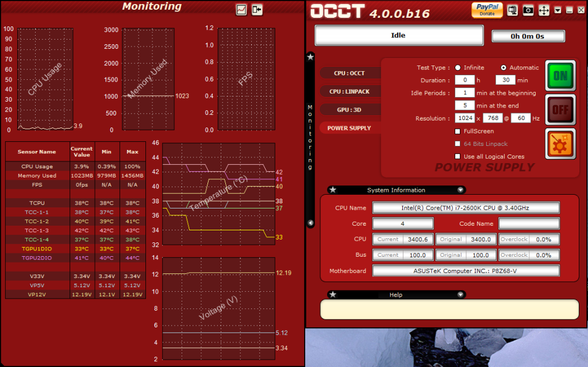Select the POWER SUPPLY tab
The width and height of the screenshot is (588, 367).
tap(349, 128)
